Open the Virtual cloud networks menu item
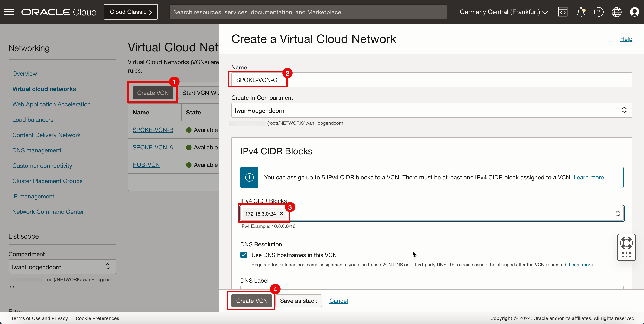This screenshot has width=644, height=324. (44, 89)
